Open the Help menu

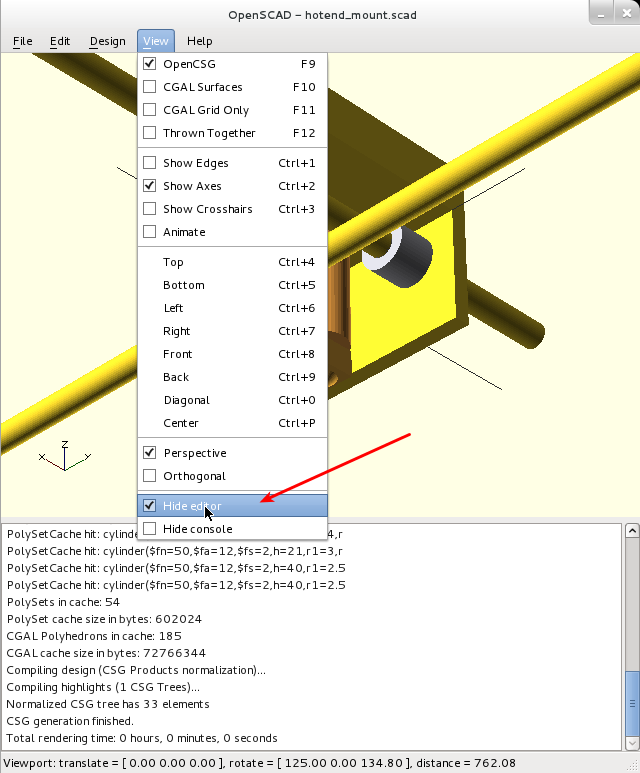coord(199,41)
